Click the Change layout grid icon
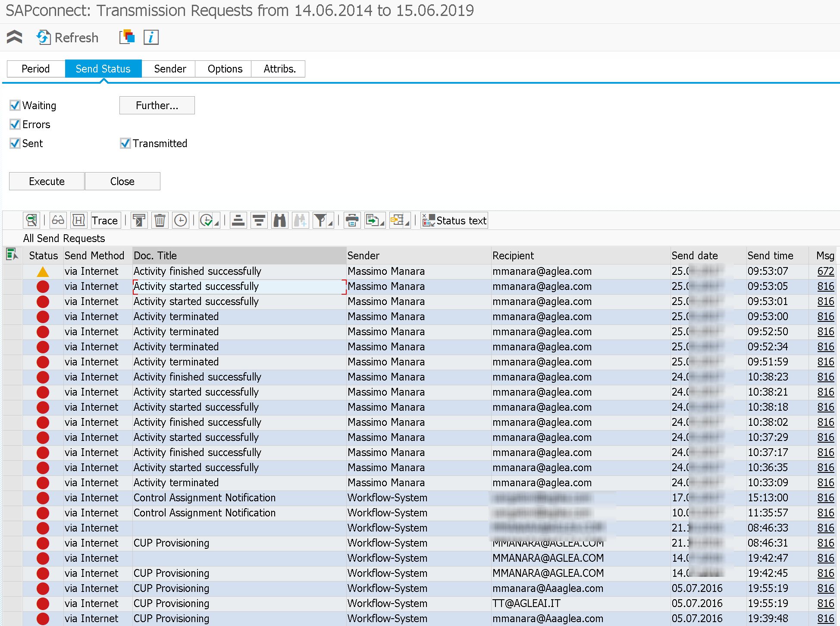This screenshot has height=626, width=840. [x=396, y=220]
